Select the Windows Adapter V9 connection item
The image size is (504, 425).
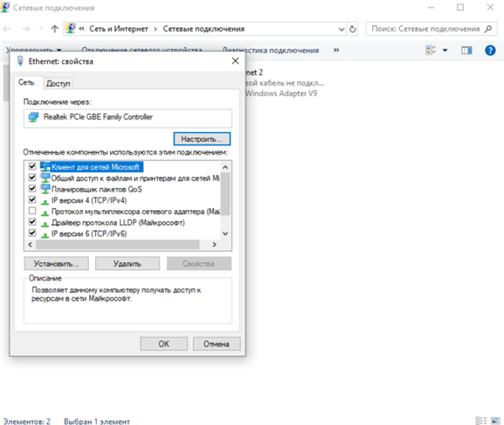[x=284, y=83]
